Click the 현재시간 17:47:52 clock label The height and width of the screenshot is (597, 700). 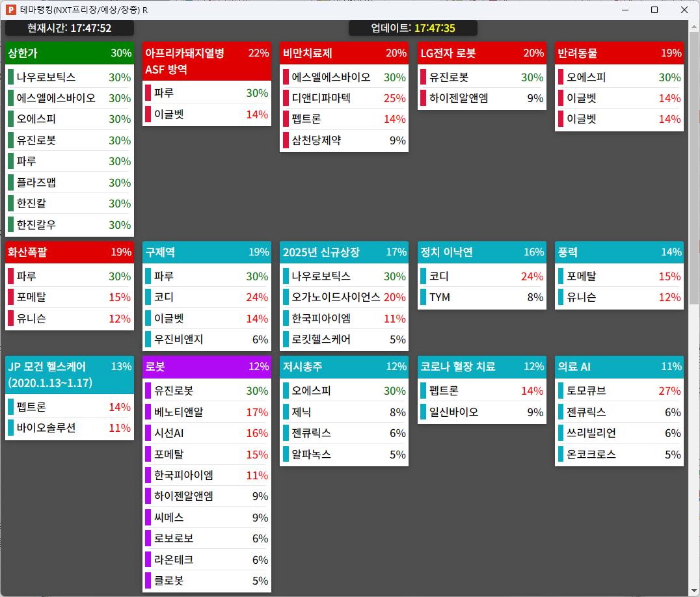coord(70,28)
